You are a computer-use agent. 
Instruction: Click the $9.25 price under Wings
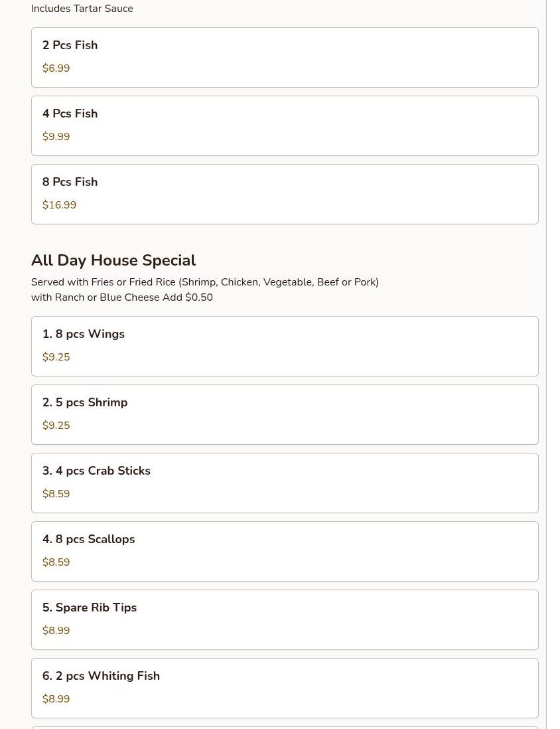click(x=56, y=357)
